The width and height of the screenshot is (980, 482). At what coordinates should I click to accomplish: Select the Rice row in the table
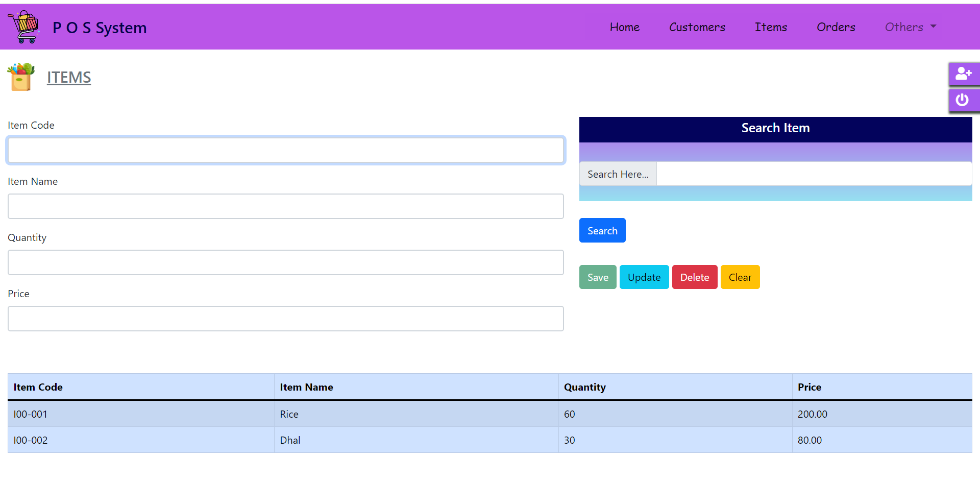point(289,414)
